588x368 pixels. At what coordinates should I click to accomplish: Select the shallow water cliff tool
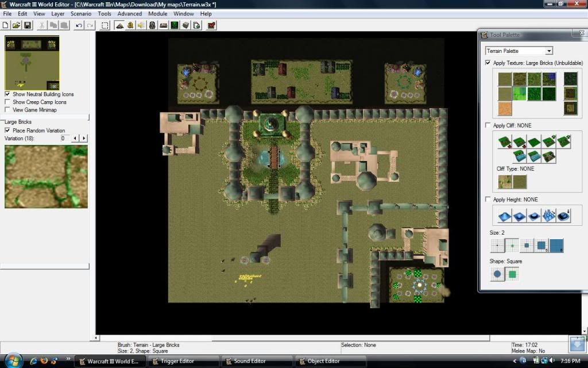tap(534, 156)
